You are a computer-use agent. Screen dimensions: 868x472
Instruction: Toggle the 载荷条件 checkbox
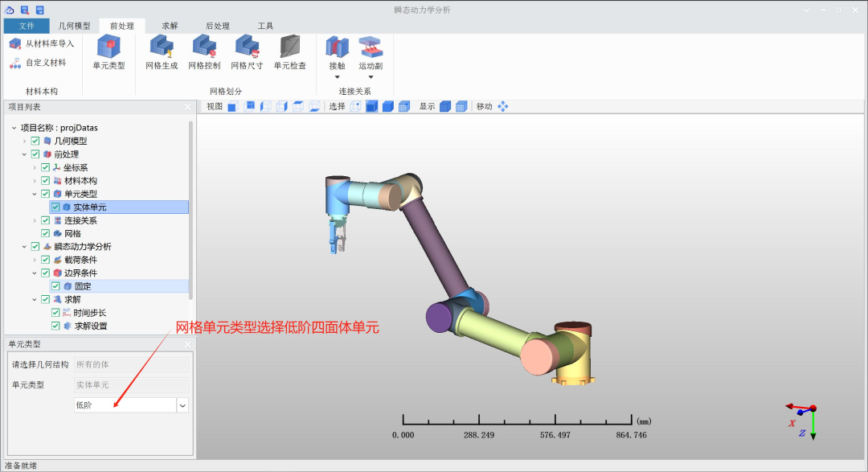coord(45,260)
